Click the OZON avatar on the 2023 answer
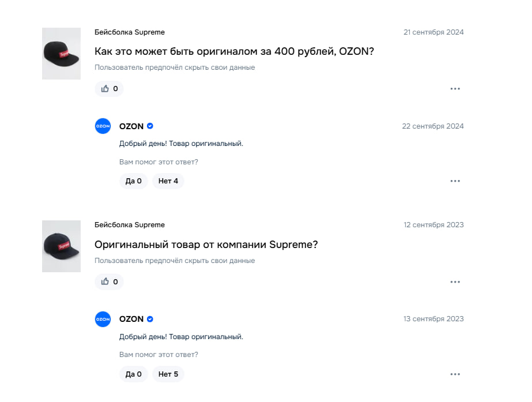The width and height of the screenshot is (532, 402). [x=103, y=319]
